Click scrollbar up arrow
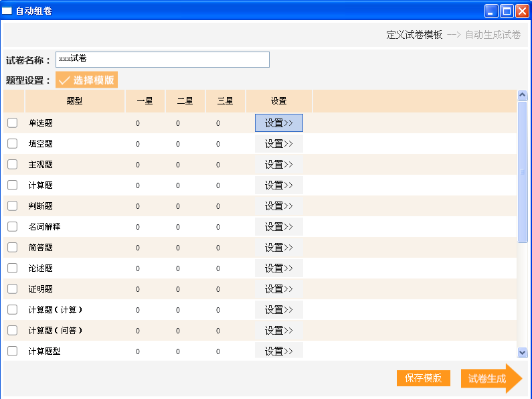The image size is (532, 399). [x=522, y=95]
